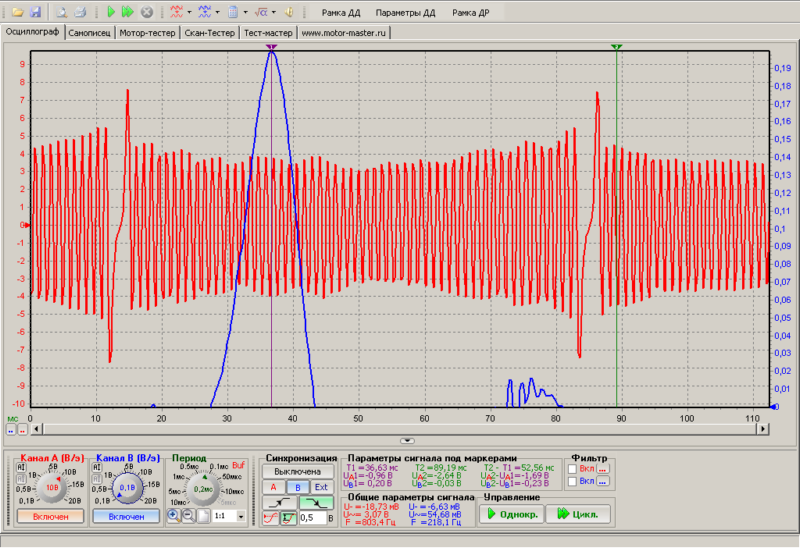Open the Мотор-тестер tab
The image size is (800, 548).
147,33
